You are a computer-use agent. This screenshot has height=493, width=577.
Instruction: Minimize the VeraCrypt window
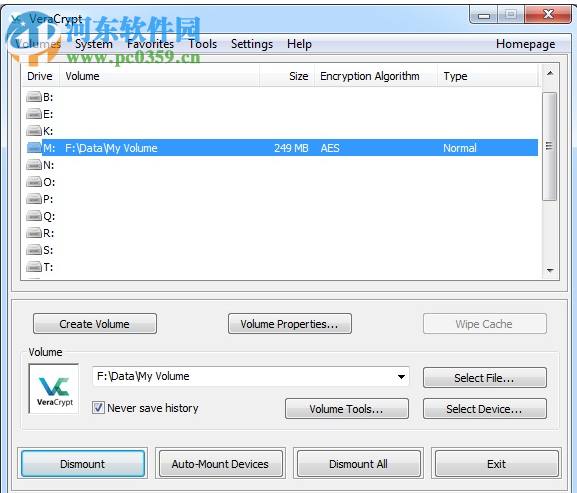tap(484, 15)
